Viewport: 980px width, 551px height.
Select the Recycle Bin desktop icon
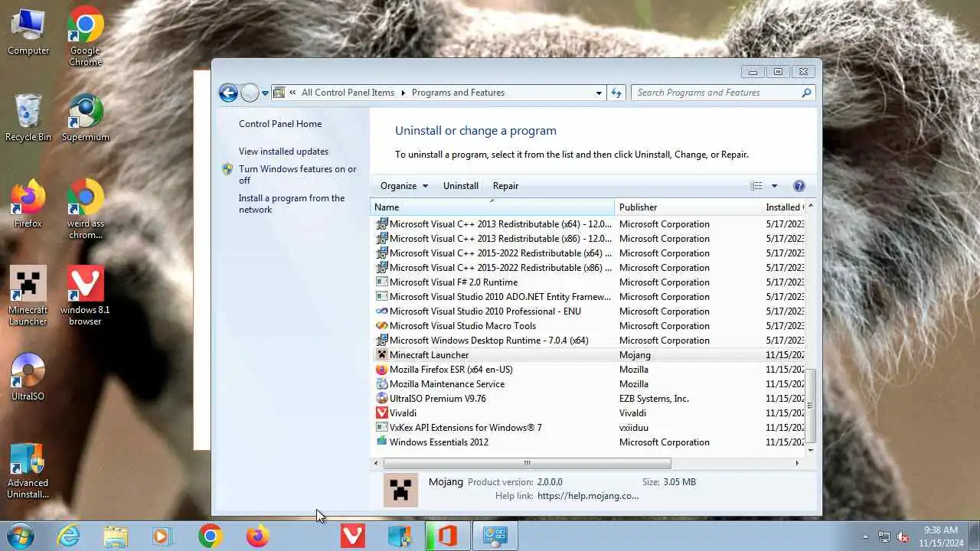tap(28, 119)
